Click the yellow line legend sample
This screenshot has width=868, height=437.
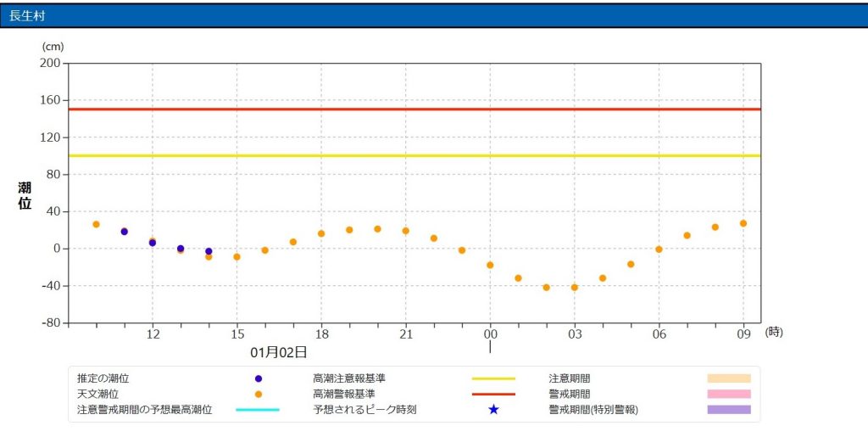coord(494,378)
